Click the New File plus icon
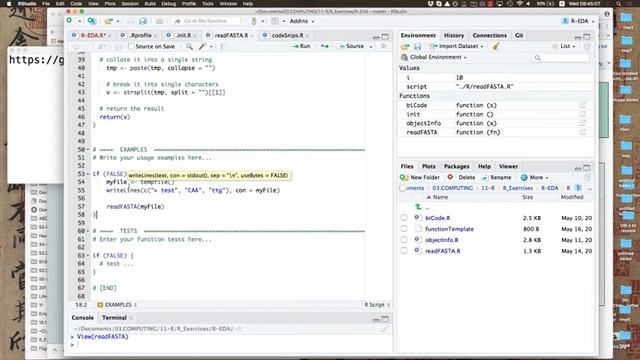Viewport: 640px width, 360px height. [x=70, y=21]
